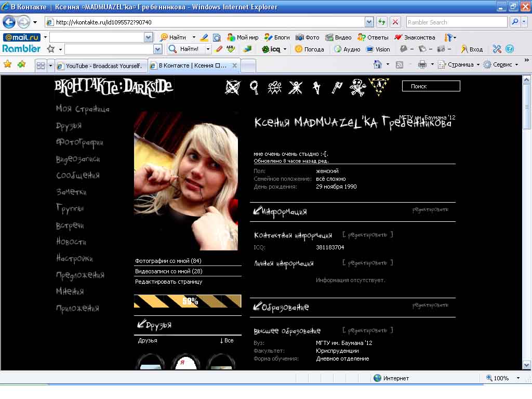Click the profile completion progress bar
This screenshot has width=532, height=399.
click(x=188, y=301)
